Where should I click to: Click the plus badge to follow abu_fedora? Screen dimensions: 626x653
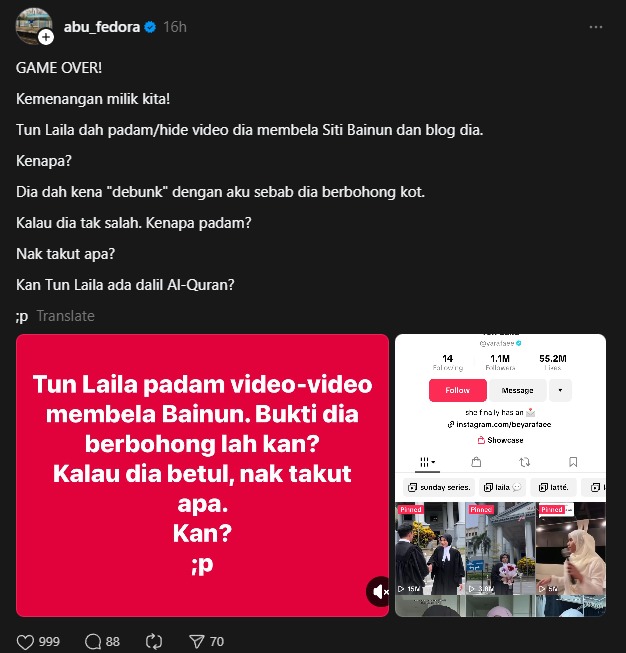[x=46, y=37]
